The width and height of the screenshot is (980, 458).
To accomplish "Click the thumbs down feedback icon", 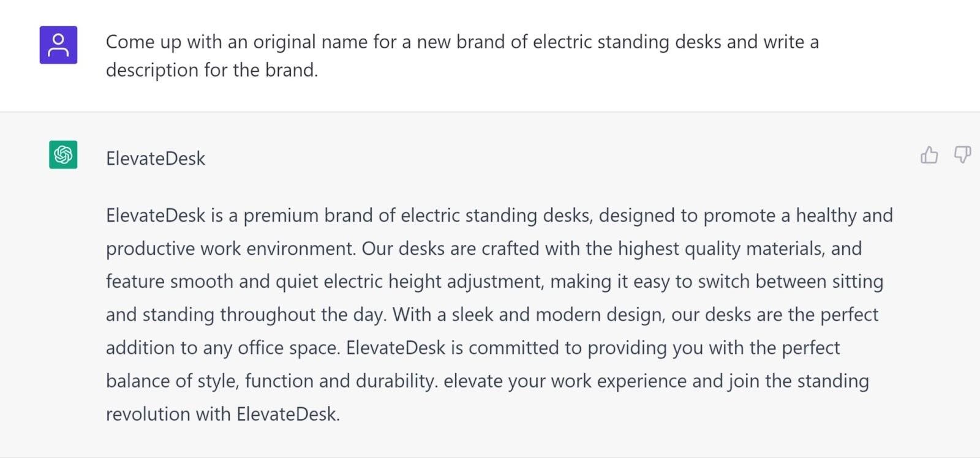I will click(x=962, y=155).
